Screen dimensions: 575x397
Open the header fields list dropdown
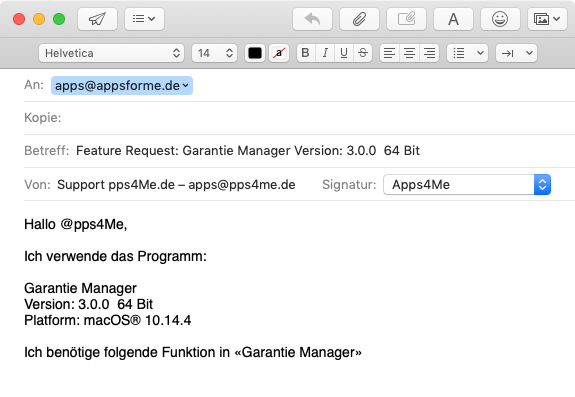[x=144, y=19]
